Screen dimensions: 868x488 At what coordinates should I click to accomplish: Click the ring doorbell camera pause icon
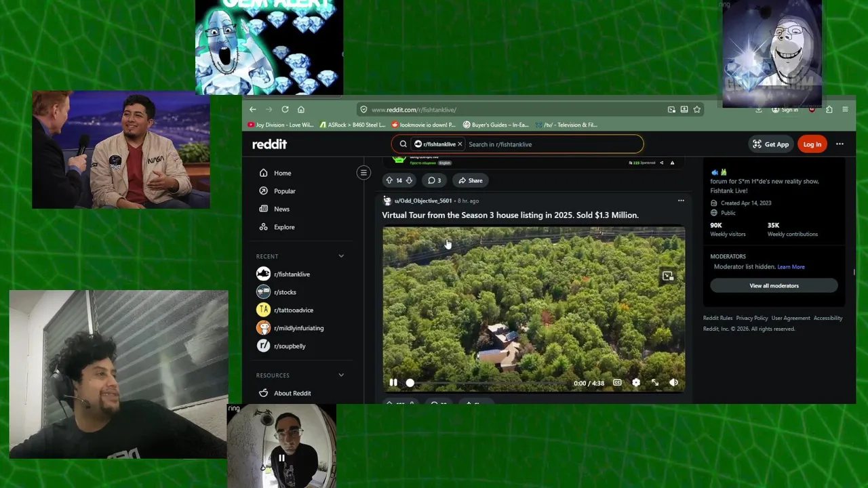click(x=281, y=458)
